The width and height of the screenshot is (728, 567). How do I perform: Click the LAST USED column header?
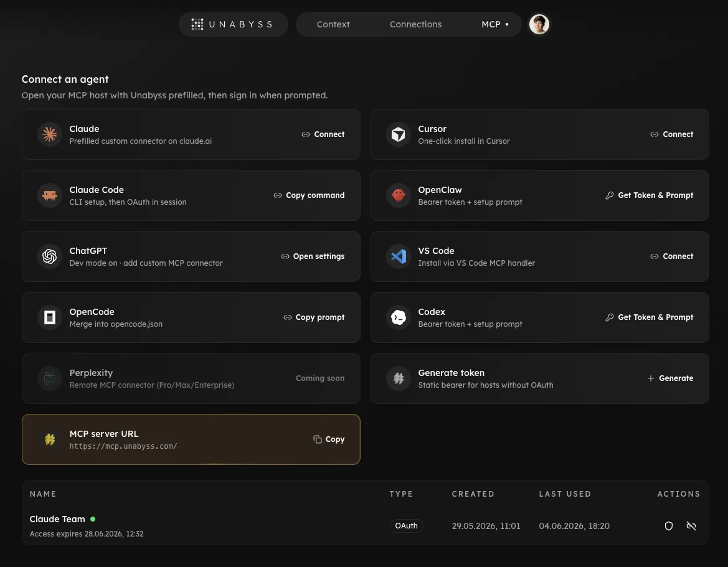[x=565, y=494]
